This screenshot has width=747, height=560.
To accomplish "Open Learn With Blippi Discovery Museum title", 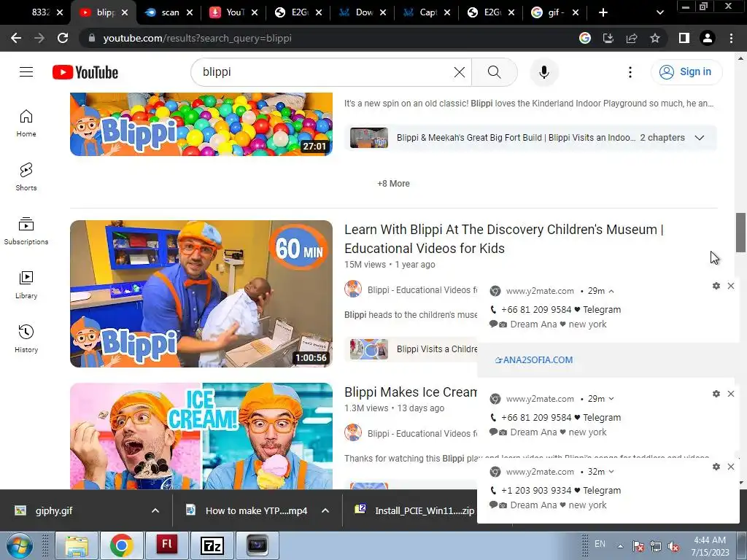I will point(503,238).
